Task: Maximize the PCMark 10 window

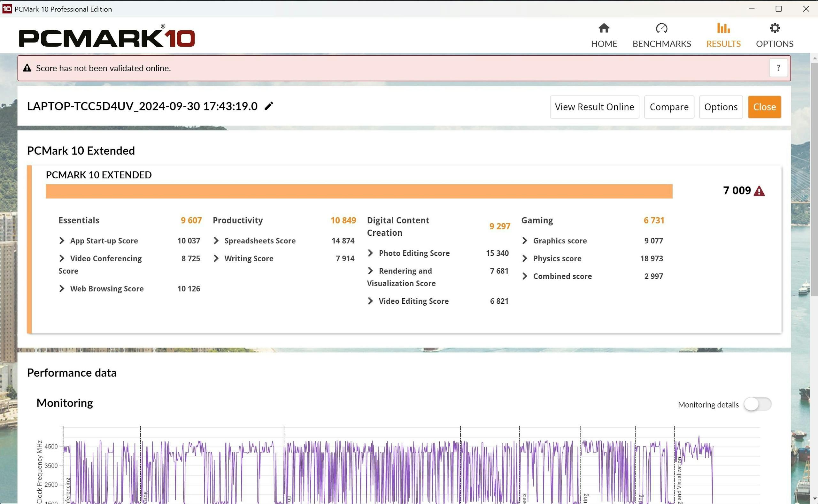Action: tap(778, 9)
